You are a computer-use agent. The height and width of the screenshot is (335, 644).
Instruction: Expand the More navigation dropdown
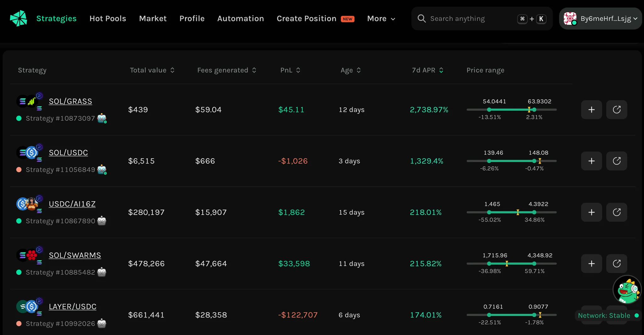coord(381,19)
